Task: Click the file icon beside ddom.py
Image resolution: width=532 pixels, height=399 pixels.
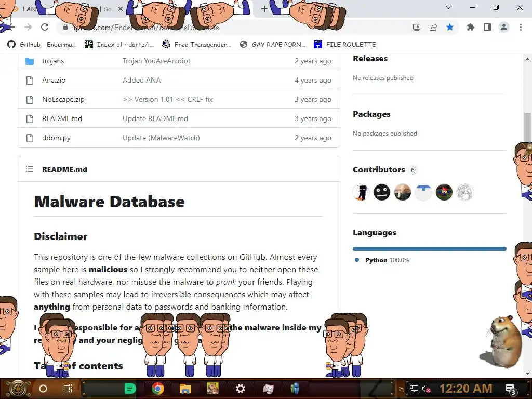Action: coord(30,138)
